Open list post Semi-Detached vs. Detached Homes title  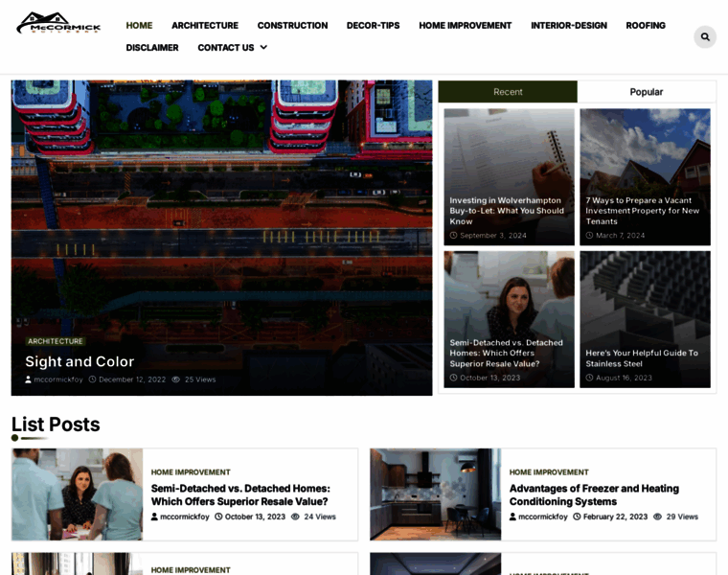240,494
